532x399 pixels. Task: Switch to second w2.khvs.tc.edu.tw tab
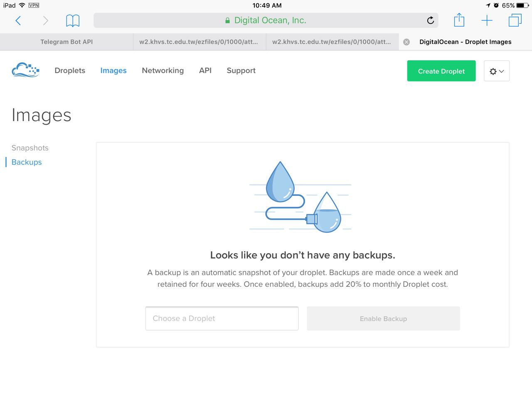199,42
